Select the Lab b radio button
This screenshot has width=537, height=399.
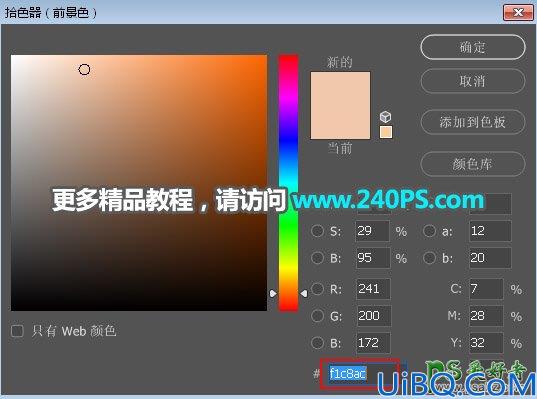(429, 258)
